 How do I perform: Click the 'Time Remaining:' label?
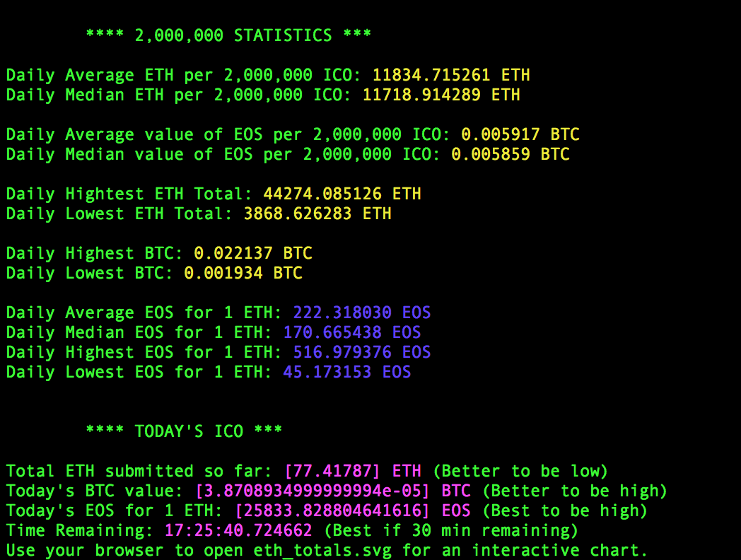[x=80, y=531]
